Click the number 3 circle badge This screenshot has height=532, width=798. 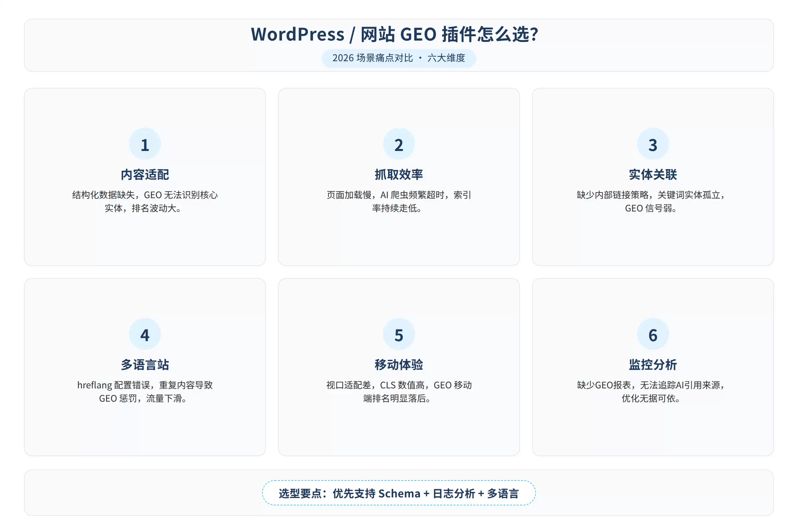click(x=653, y=144)
